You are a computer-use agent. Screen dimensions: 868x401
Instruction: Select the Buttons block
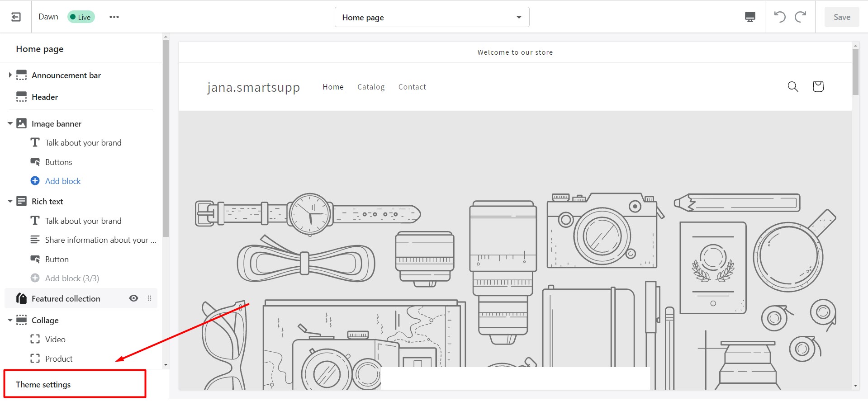[59, 162]
